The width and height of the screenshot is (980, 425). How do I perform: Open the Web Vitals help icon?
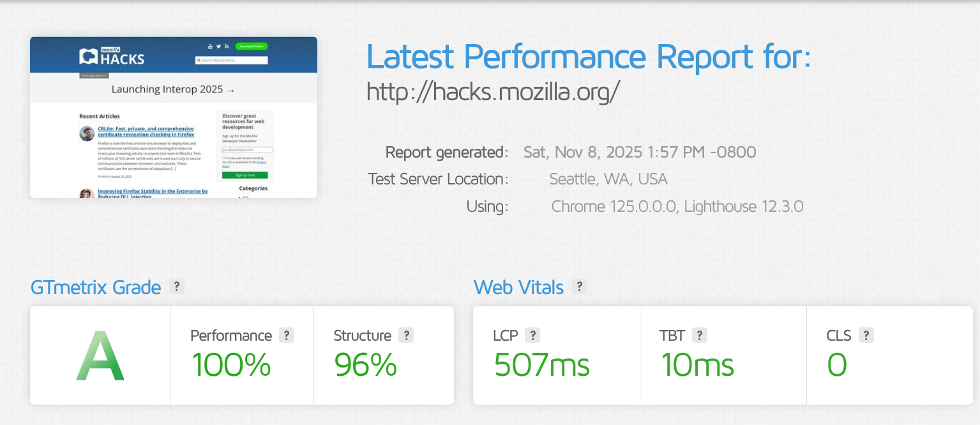tap(579, 287)
